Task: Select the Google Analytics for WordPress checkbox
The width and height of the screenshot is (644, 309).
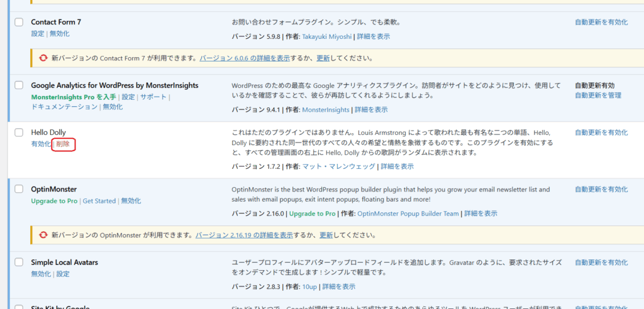Action: (19, 85)
